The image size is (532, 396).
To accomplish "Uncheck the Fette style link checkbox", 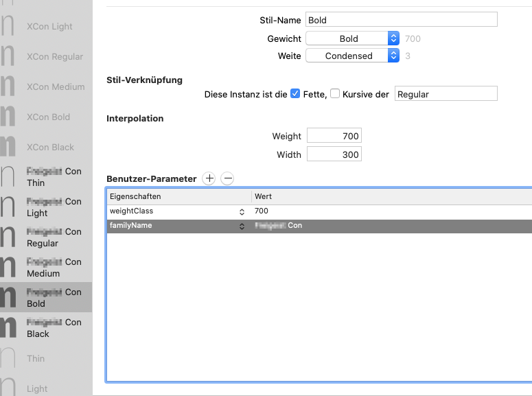I will [x=295, y=94].
